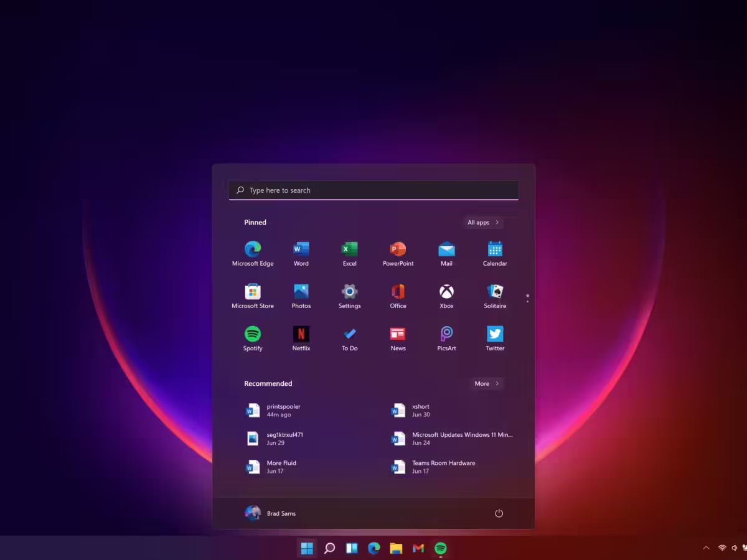Open Gmail from the taskbar
The image size is (747, 560).
click(x=418, y=548)
